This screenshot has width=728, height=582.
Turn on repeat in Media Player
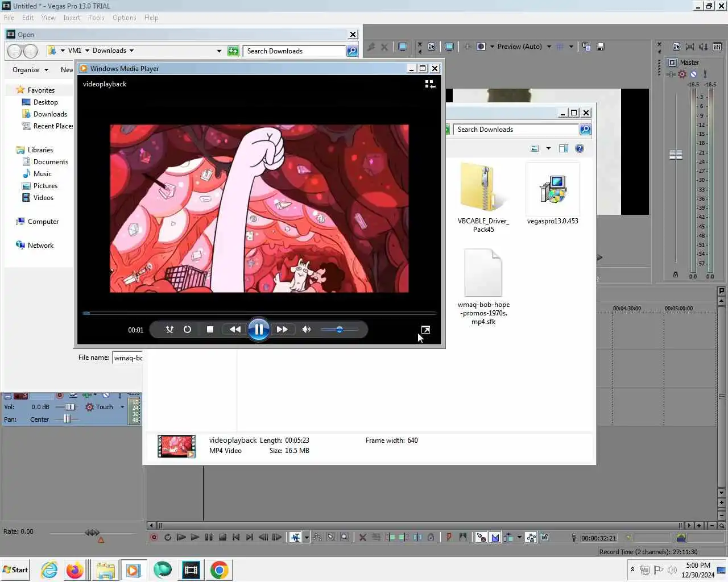(187, 329)
